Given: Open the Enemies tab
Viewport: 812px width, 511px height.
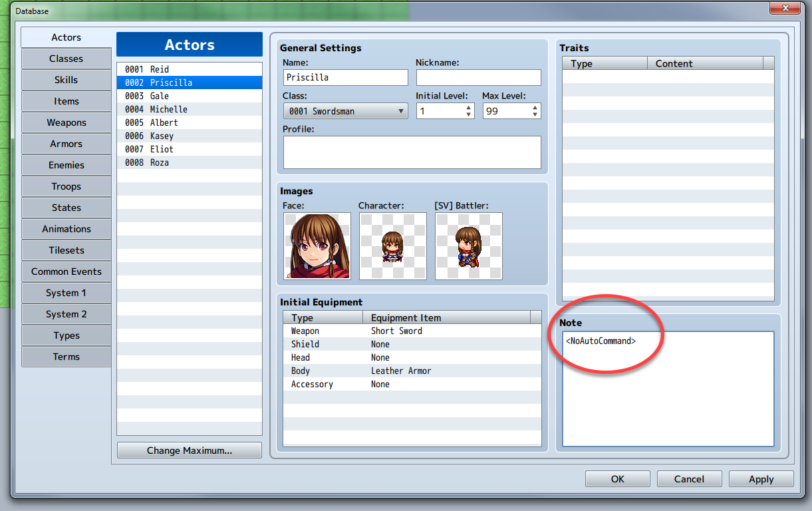Looking at the screenshot, I should tap(66, 164).
